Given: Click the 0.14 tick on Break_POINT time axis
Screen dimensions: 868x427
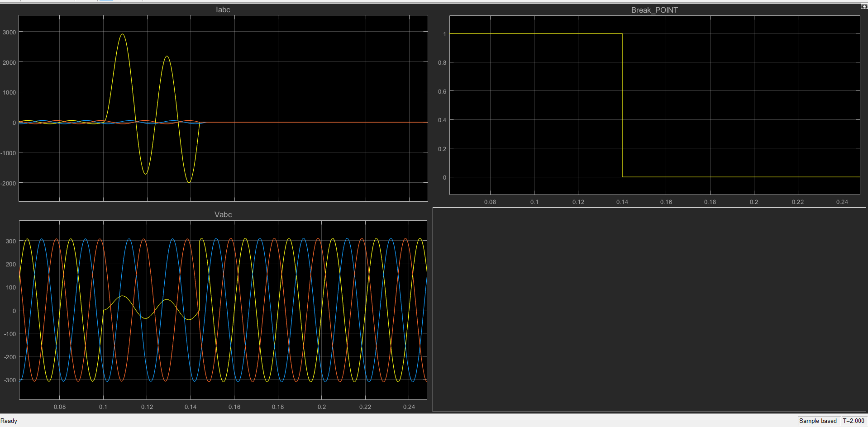Looking at the screenshot, I should point(622,202).
